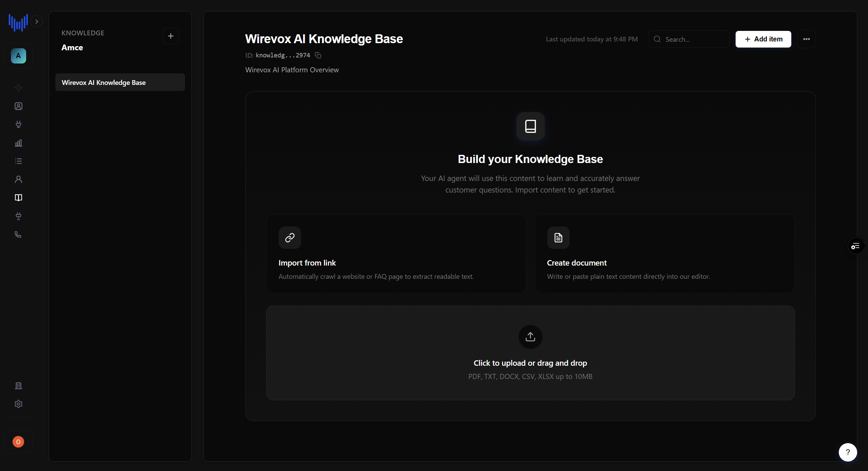Image resolution: width=868 pixels, height=471 pixels.
Task: Open the orange O user avatar
Action: [18, 442]
